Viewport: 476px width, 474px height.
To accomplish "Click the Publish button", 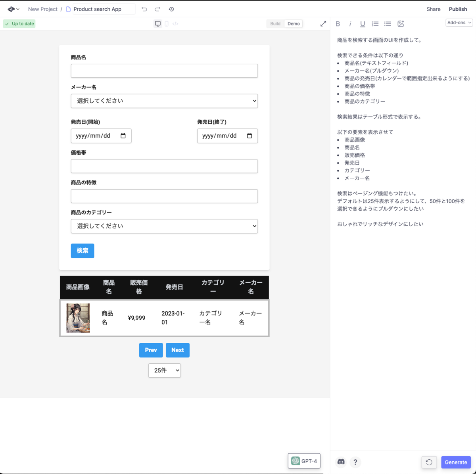I will [x=458, y=9].
